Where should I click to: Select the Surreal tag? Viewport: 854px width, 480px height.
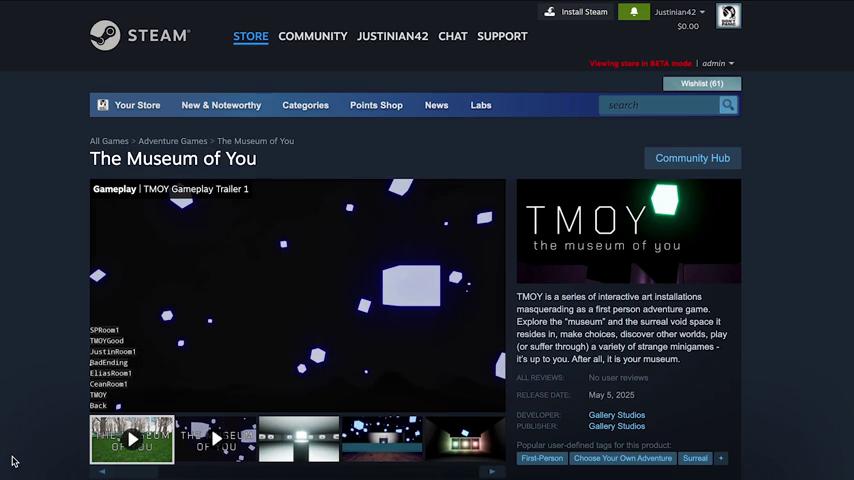click(695, 458)
